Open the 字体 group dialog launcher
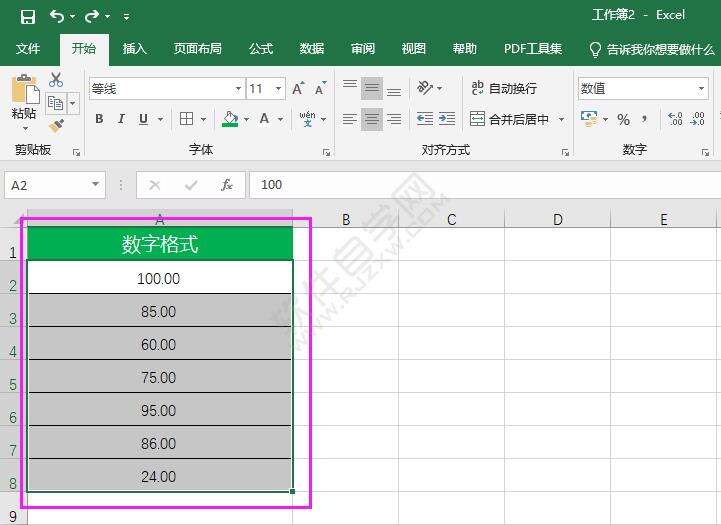 pos(326,153)
